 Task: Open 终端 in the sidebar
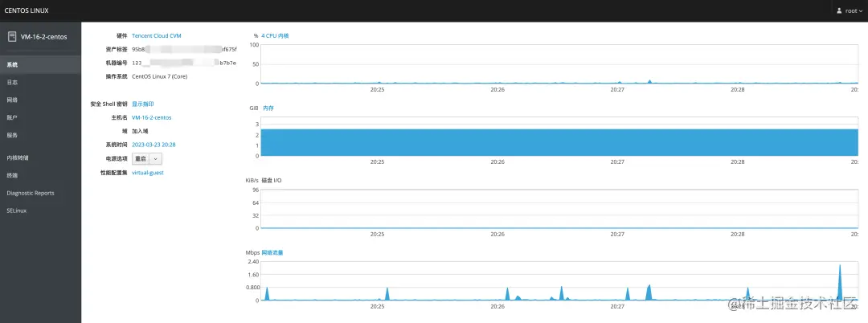point(40,175)
